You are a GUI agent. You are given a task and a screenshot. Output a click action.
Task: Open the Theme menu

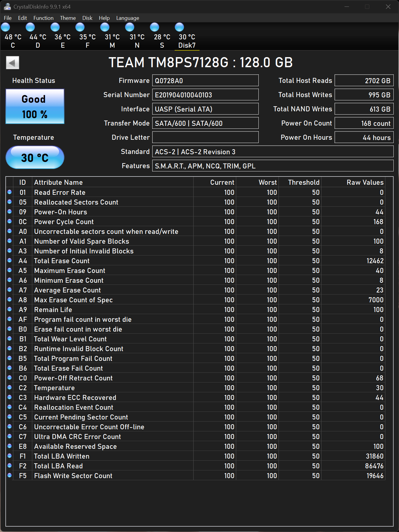[x=68, y=18]
